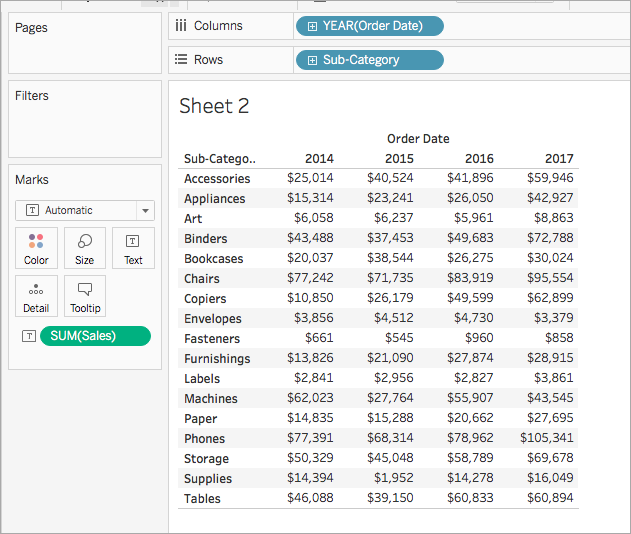Click the 2017 column header
631x534 pixels.
[559, 159]
